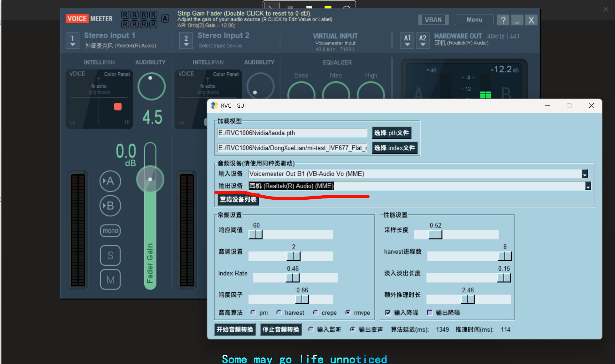This screenshot has width=615, height=364.
Task: Expand the 输入设备 dropdown arrow
Action: pyautogui.click(x=585, y=174)
